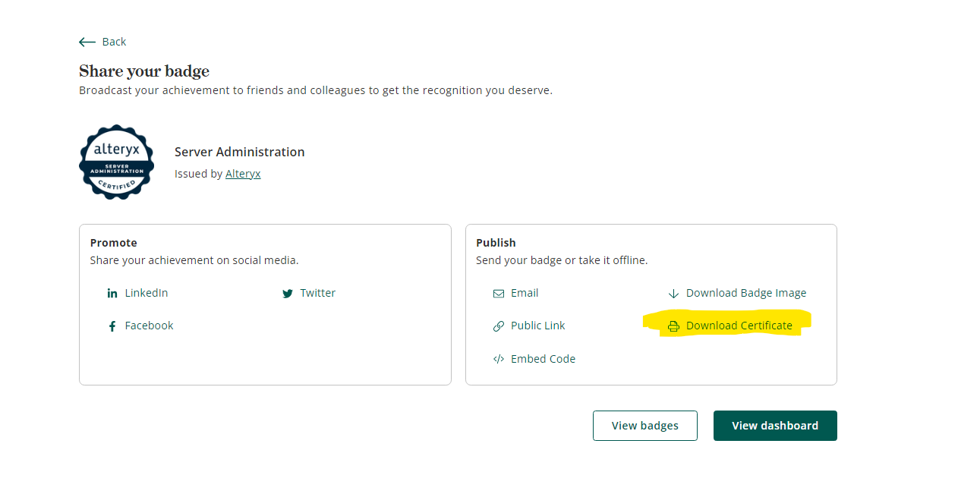980x494 pixels.
Task: Click the LinkedIn share icon
Action: [112, 293]
